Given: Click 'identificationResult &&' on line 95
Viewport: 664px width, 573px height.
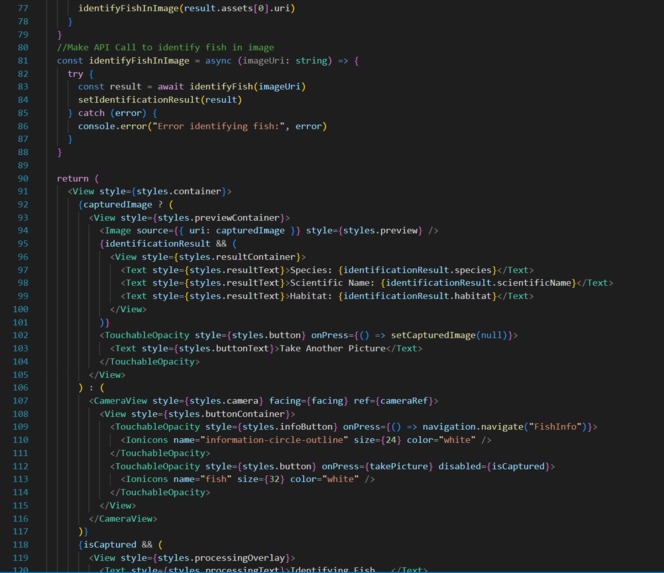Looking at the screenshot, I should pos(165,244).
